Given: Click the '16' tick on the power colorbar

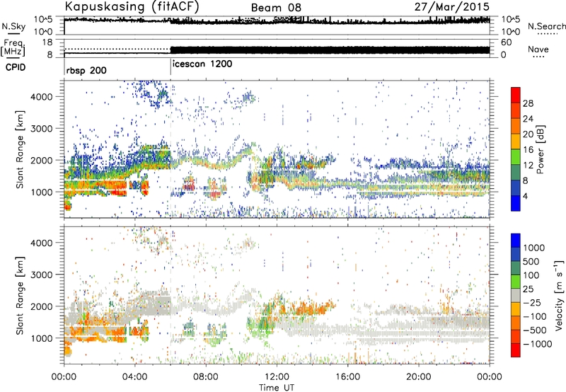Looking at the screenshot, I should pos(528,150).
